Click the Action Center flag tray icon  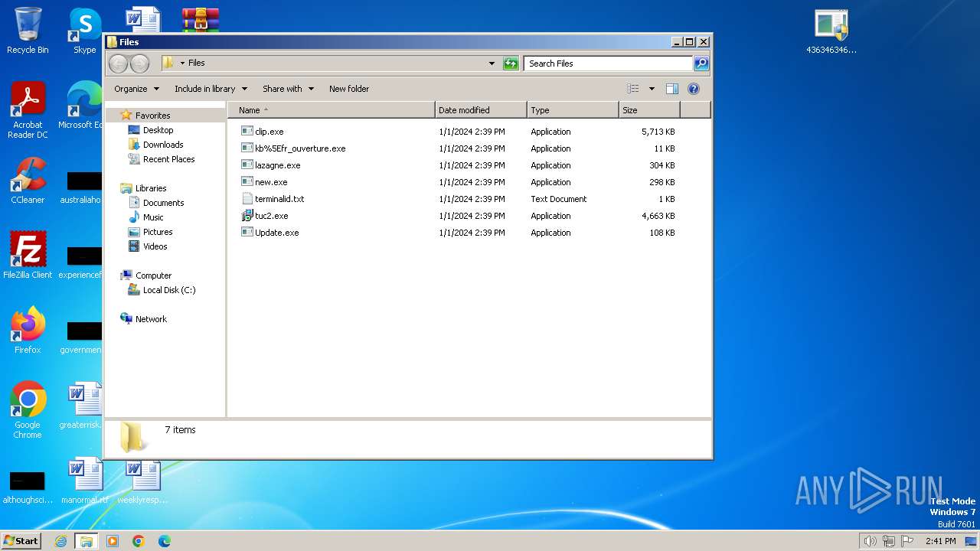pyautogui.click(x=907, y=541)
